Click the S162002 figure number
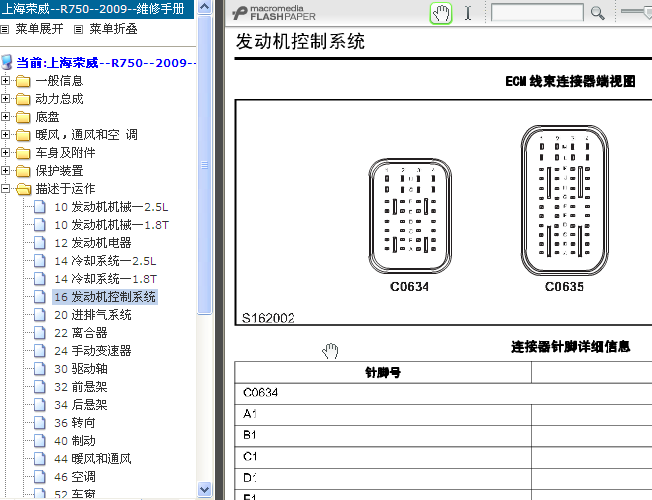The height and width of the screenshot is (500, 652). [x=268, y=318]
